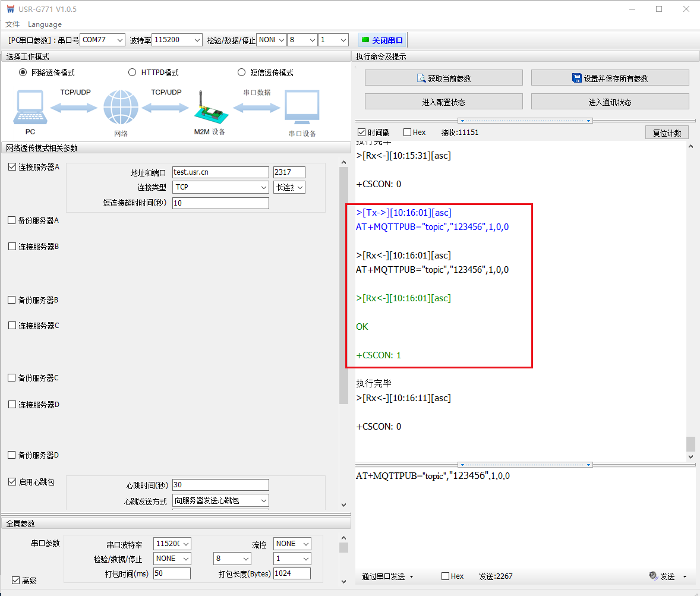Click the network globe icon

click(x=121, y=108)
